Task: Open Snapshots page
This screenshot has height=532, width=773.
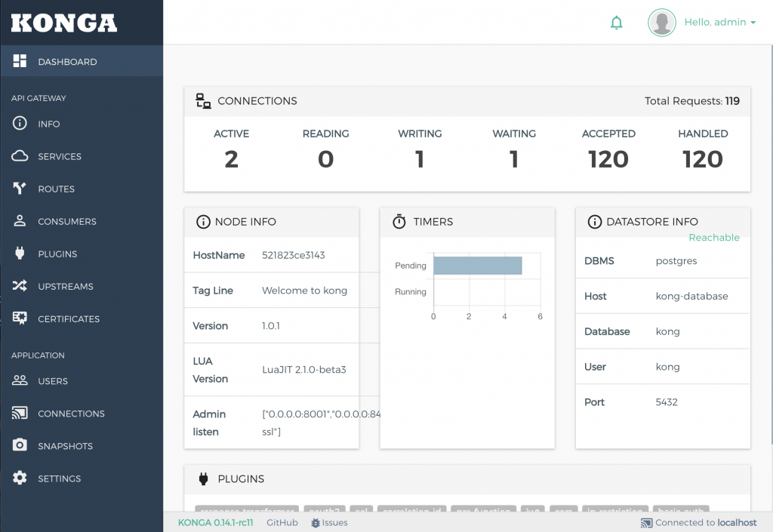Action: (x=82, y=446)
